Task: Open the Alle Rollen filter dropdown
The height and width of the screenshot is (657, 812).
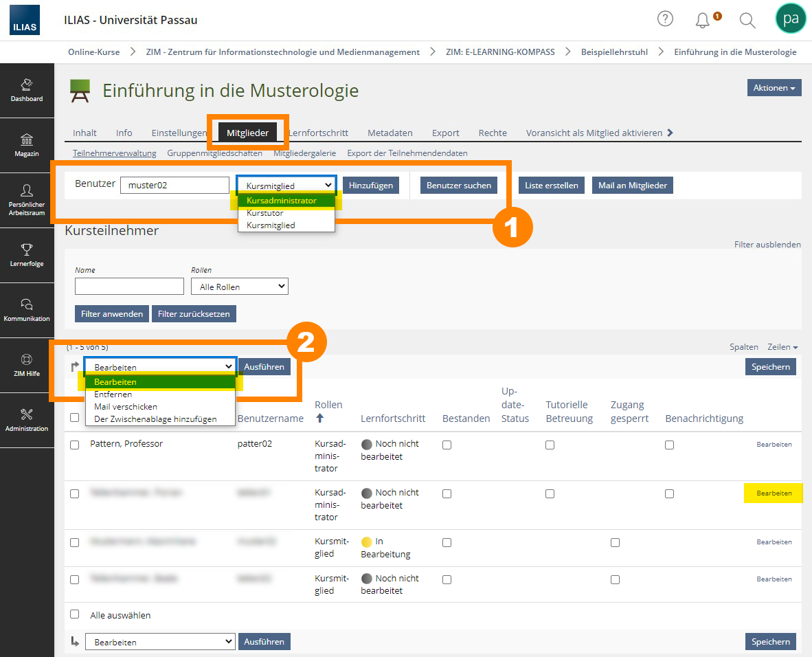Action: [240, 287]
